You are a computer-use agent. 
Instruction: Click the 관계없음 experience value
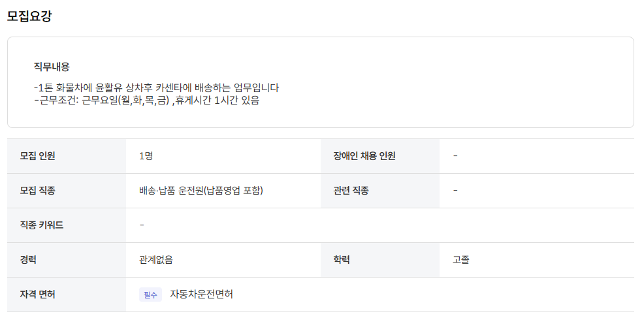(x=156, y=260)
